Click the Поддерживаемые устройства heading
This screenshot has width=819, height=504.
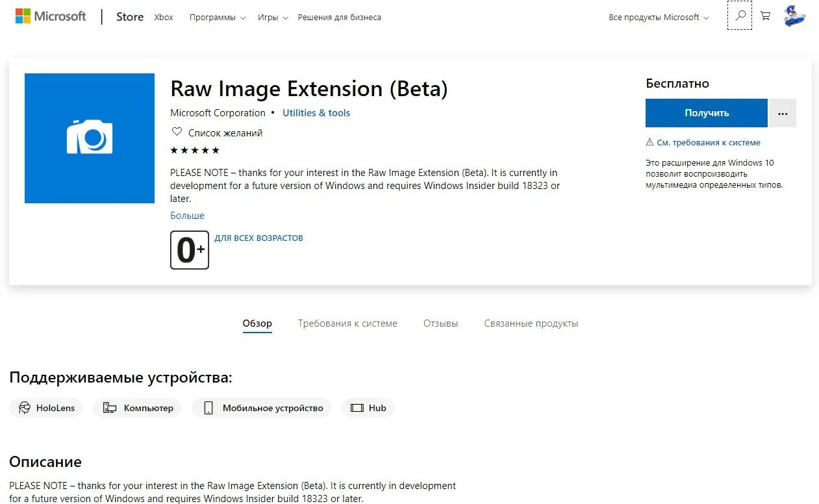click(x=121, y=378)
